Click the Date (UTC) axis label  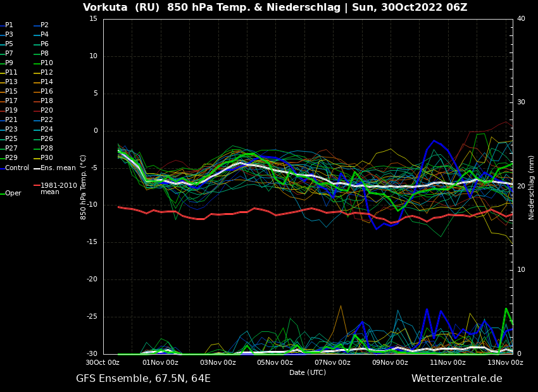click(x=308, y=373)
